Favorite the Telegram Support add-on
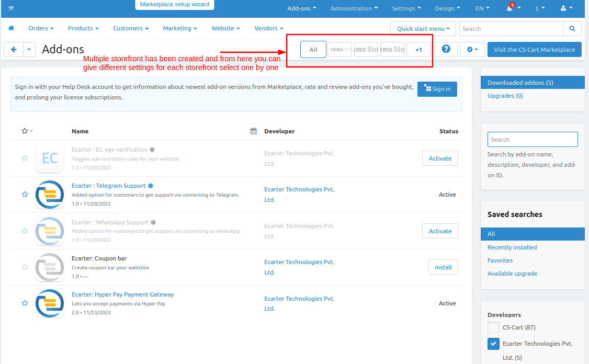 coord(25,194)
